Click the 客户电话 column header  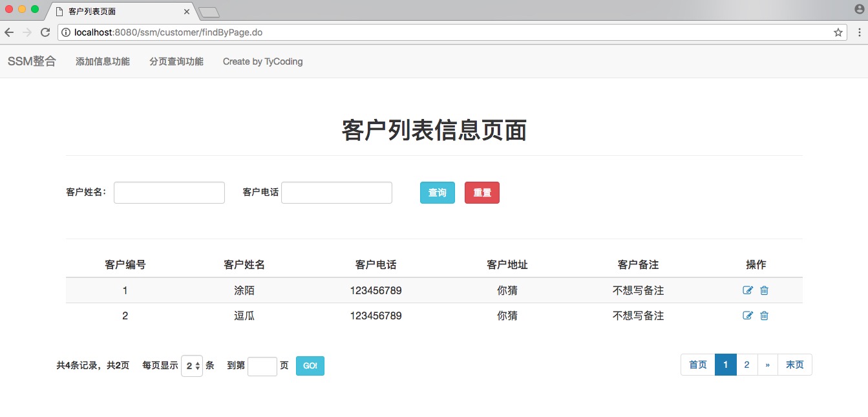coord(376,264)
